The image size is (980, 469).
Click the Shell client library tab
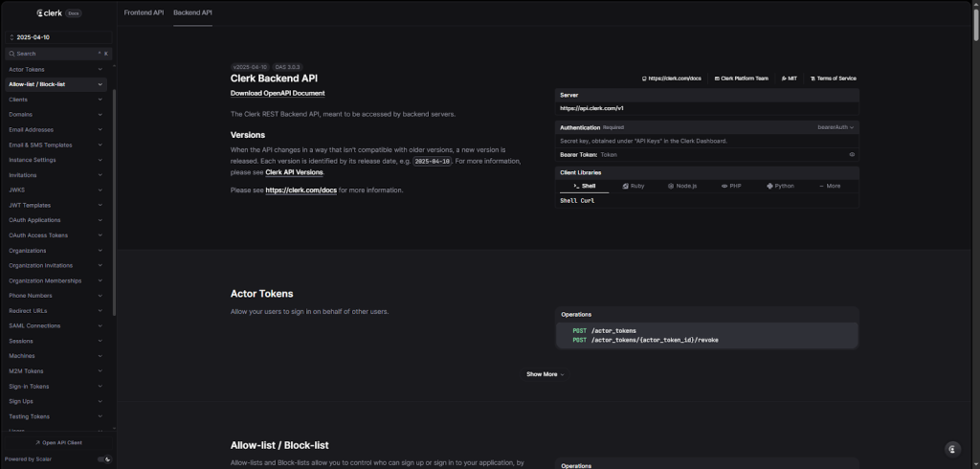pos(584,186)
